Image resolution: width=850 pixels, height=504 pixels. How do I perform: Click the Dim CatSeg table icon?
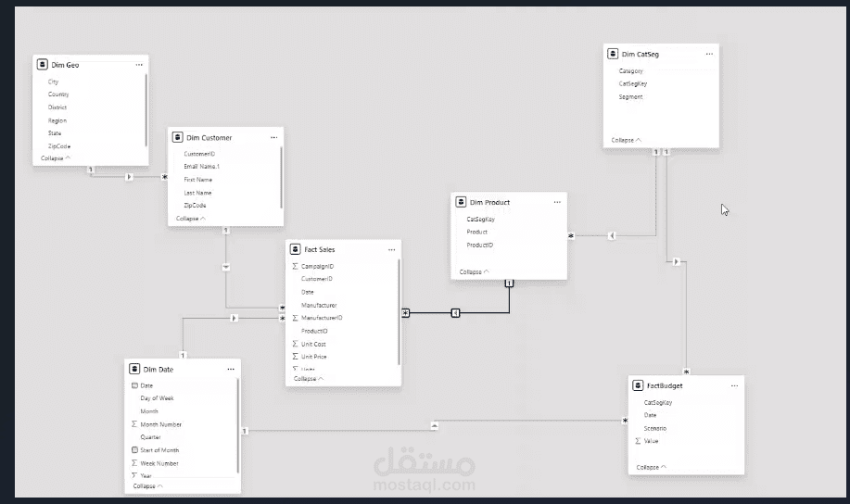point(613,54)
